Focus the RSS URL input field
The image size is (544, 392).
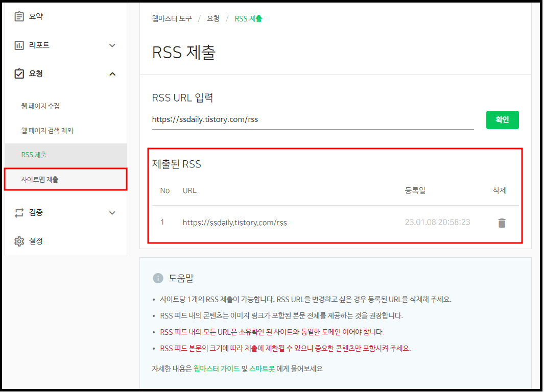(313, 120)
